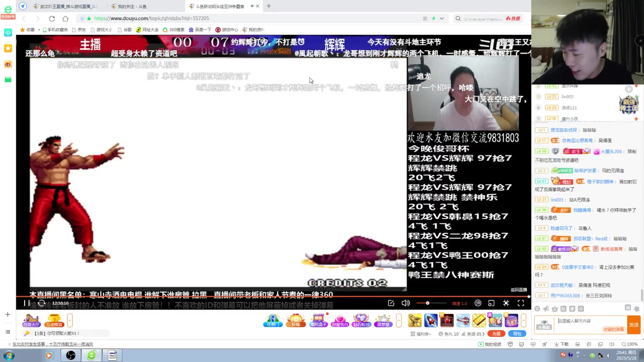644x362 pixels.
Task: Toggle the 梗 meme danmaku option
Action: click(572, 309)
